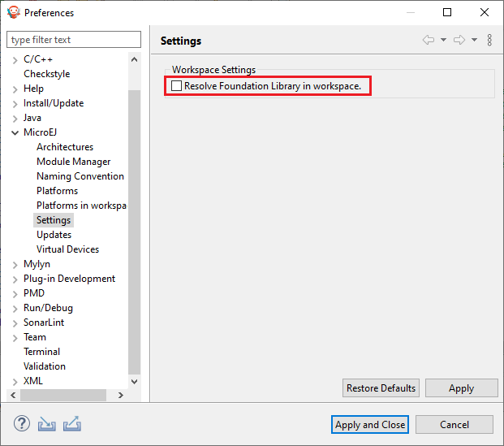The height and width of the screenshot is (446, 504).
Task: Click the Restore Defaults button
Action: click(x=381, y=388)
